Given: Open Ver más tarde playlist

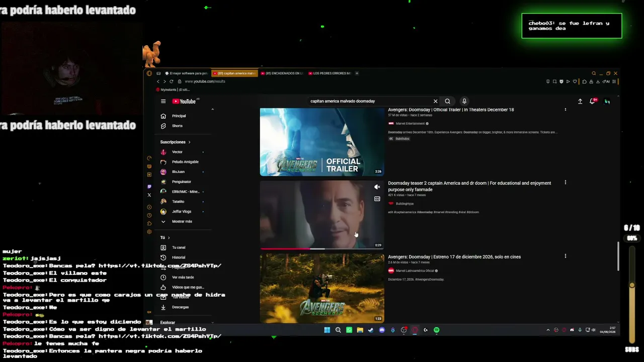Looking at the screenshot, I should click(183, 278).
